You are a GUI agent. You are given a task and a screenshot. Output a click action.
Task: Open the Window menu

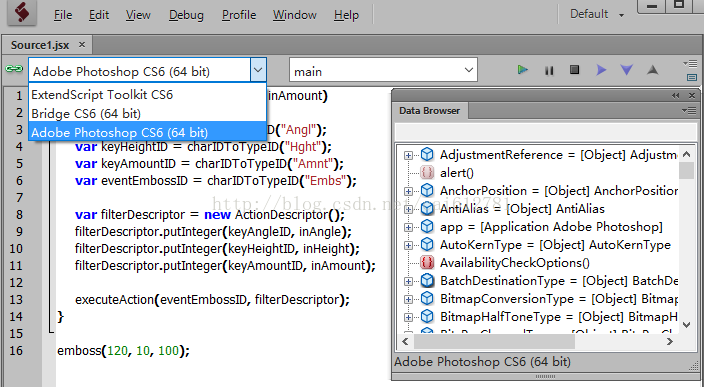295,15
